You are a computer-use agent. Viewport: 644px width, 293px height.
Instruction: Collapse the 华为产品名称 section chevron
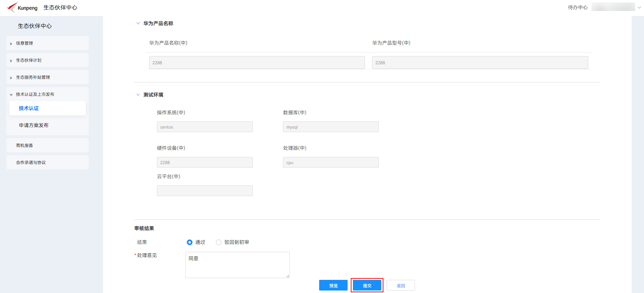click(138, 23)
